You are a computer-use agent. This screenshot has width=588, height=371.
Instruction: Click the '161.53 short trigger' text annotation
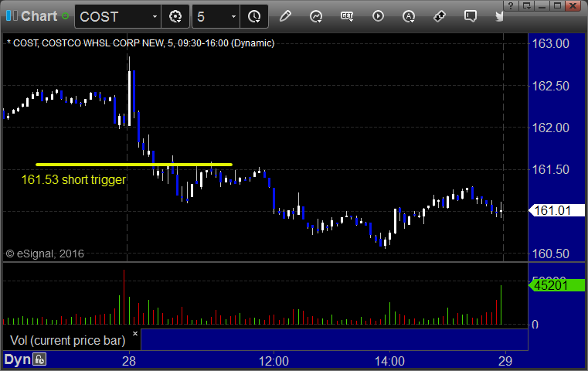click(x=73, y=179)
